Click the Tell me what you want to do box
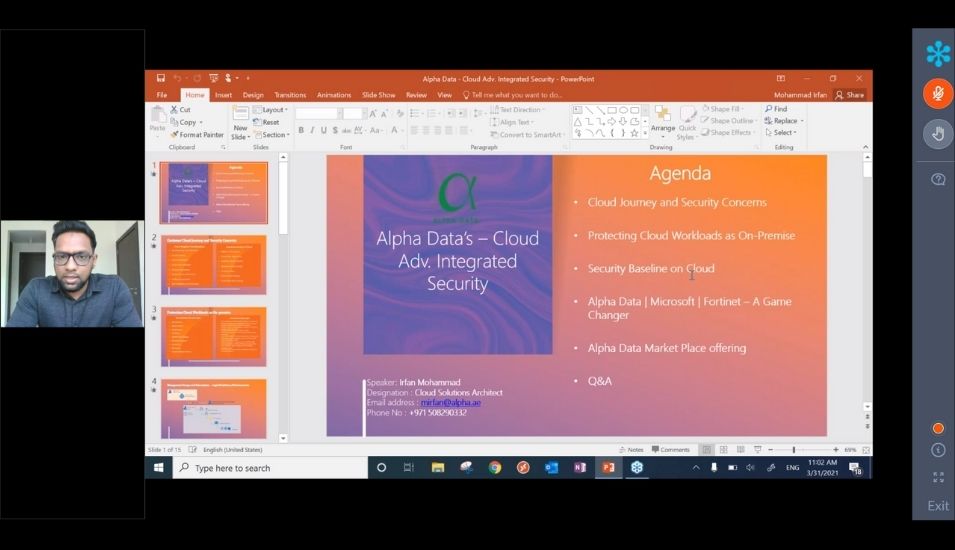 point(512,95)
